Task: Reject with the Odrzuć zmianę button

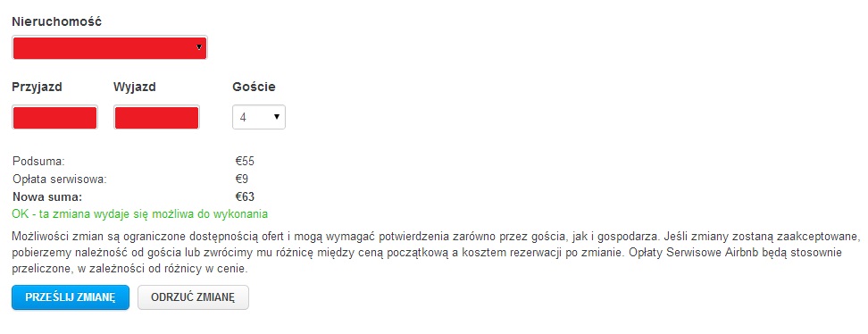Action: click(193, 297)
